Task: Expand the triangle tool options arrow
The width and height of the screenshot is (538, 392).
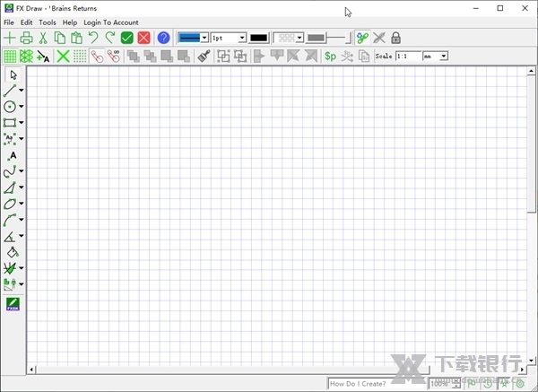Action: click(22, 187)
